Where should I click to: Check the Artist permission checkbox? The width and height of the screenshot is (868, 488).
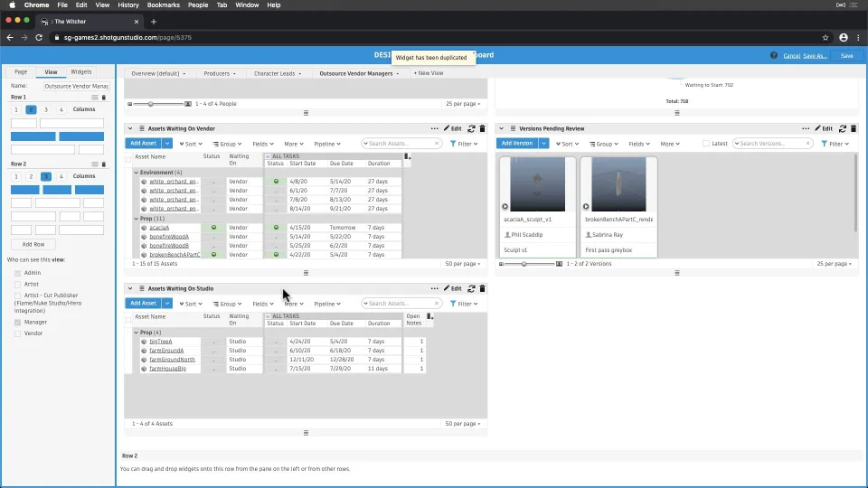tap(18, 285)
